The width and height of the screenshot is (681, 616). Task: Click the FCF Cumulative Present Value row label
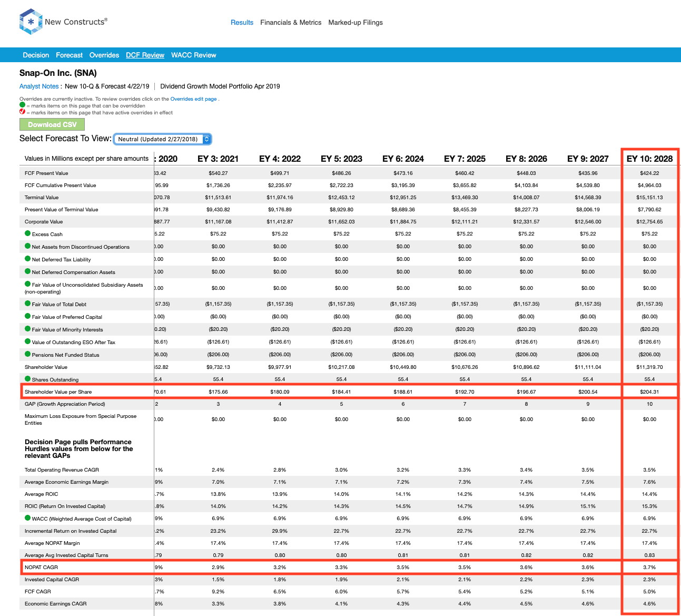click(61, 185)
